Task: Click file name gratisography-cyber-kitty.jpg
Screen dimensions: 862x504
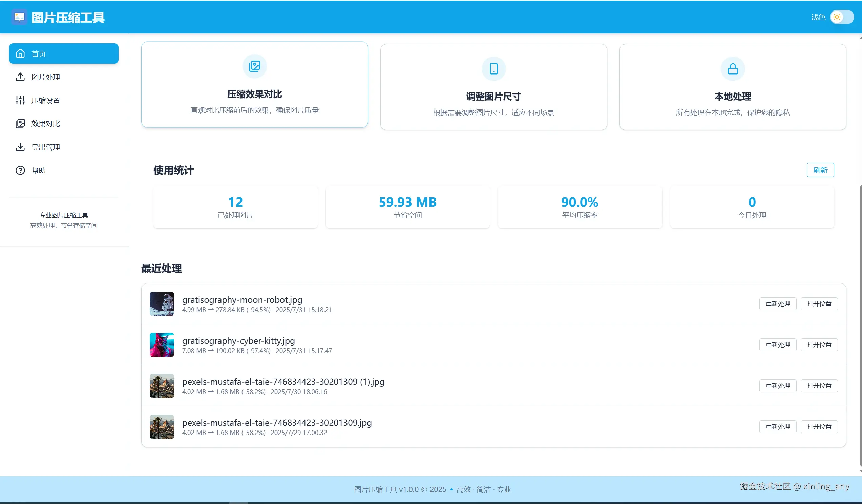Action: (x=238, y=341)
